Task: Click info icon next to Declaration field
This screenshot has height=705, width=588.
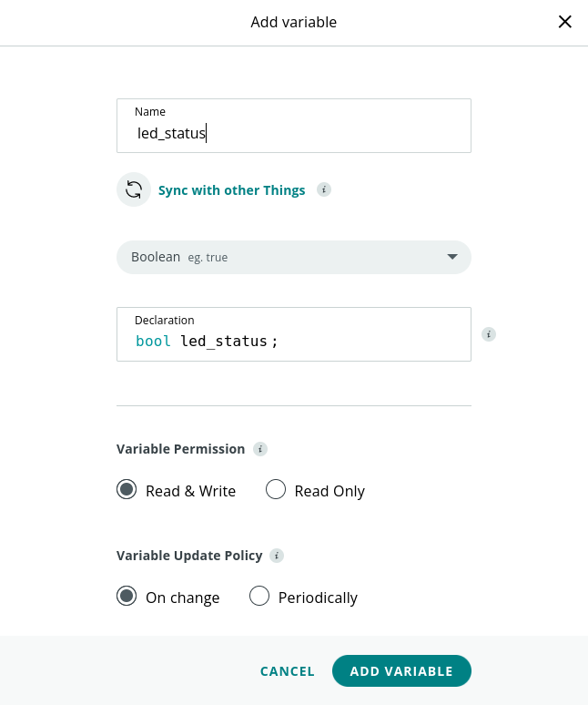Action: pyautogui.click(x=489, y=334)
